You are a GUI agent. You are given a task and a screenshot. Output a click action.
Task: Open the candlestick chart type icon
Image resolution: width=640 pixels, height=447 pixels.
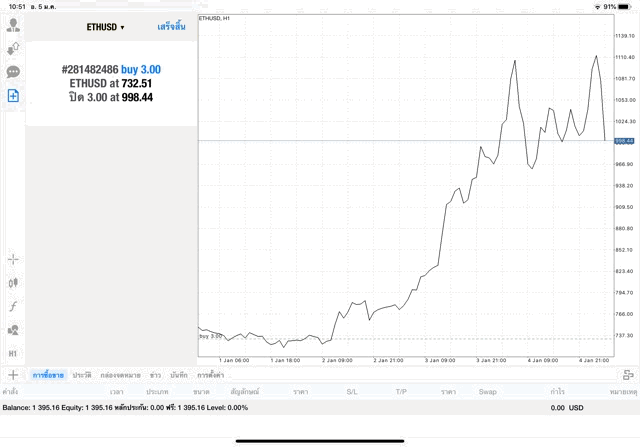click(13, 283)
